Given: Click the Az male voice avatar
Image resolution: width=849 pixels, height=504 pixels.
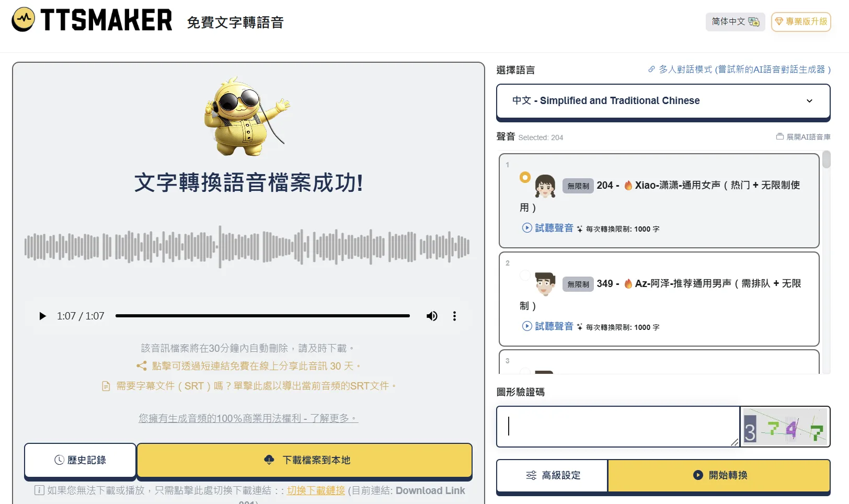Looking at the screenshot, I should (x=545, y=284).
